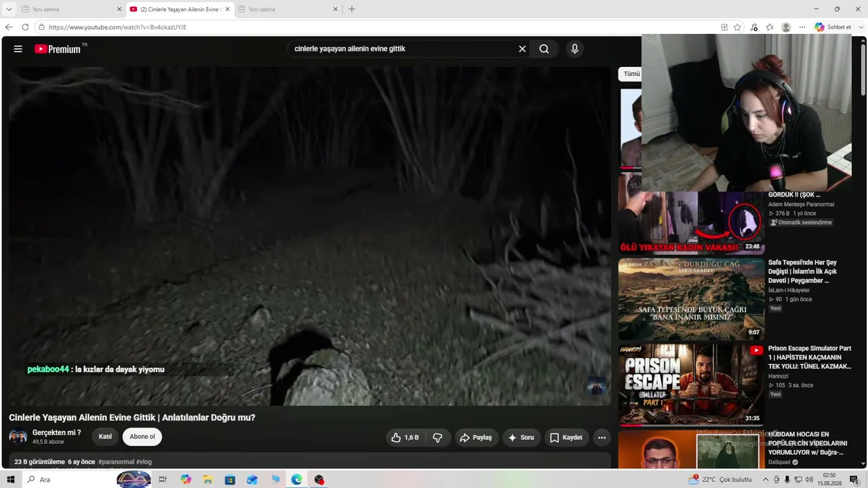868x488 pixels.
Task: Open the Safa Tepesi'nde Her Şey Değişti title
Action: click(x=802, y=271)
